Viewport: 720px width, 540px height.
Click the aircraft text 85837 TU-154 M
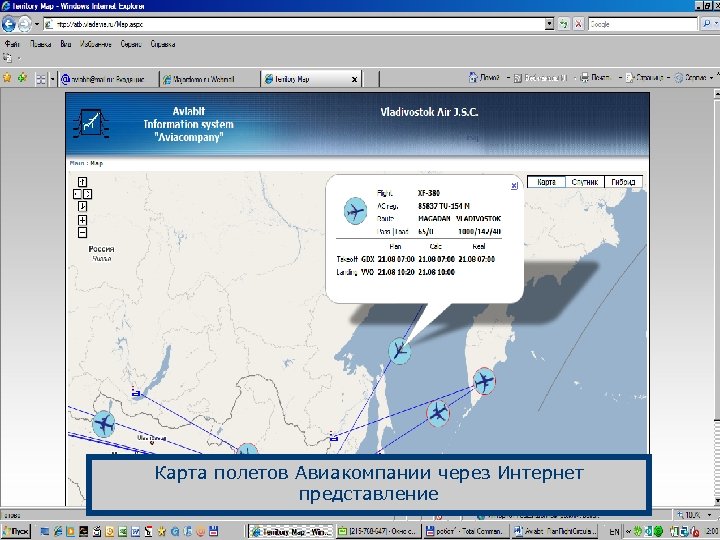pos(444,206)
